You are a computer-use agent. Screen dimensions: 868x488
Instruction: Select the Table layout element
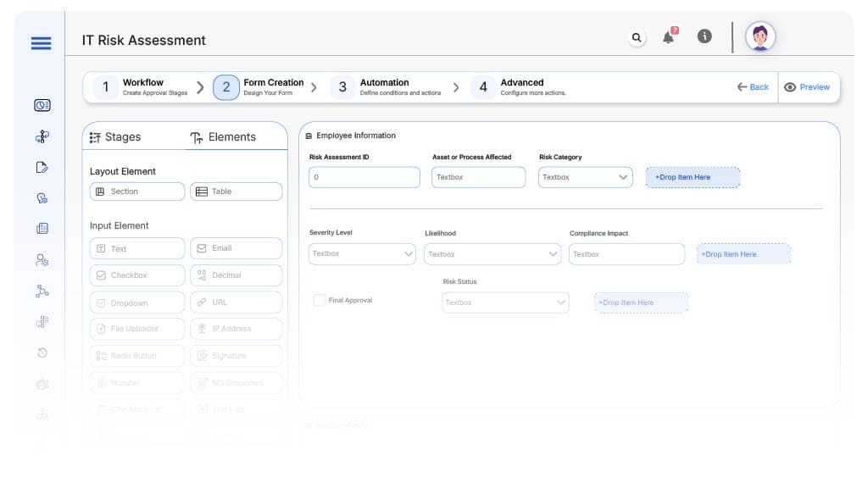pos(236,191)
